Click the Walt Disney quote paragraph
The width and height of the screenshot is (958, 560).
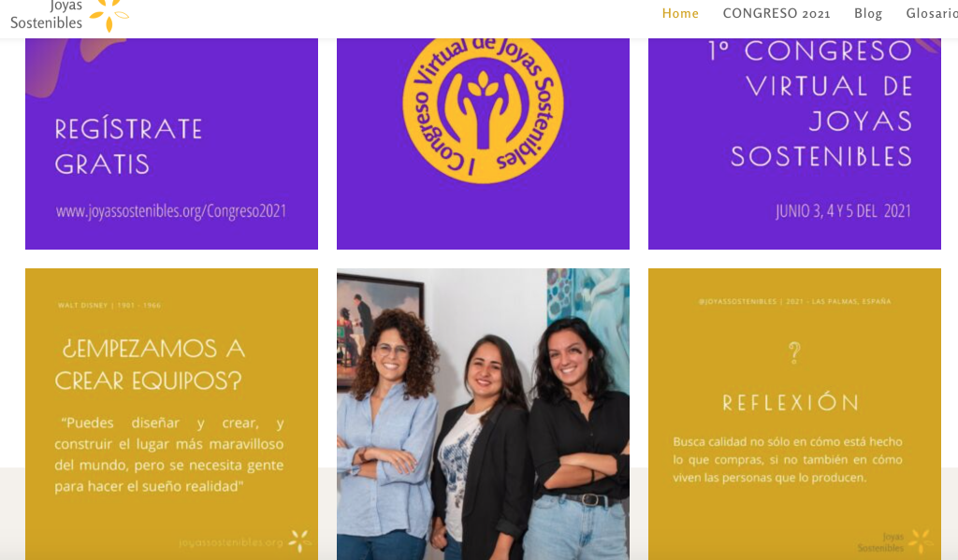[x=169, y=454]
